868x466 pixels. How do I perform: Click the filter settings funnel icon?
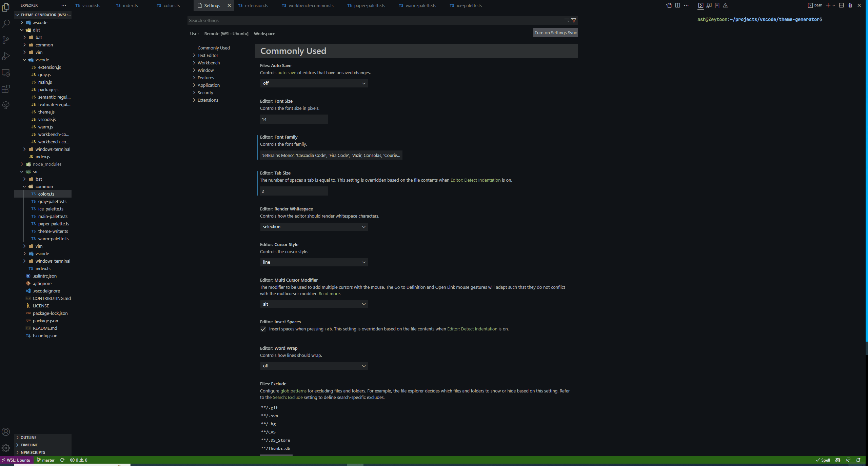[x=574, y=20]
